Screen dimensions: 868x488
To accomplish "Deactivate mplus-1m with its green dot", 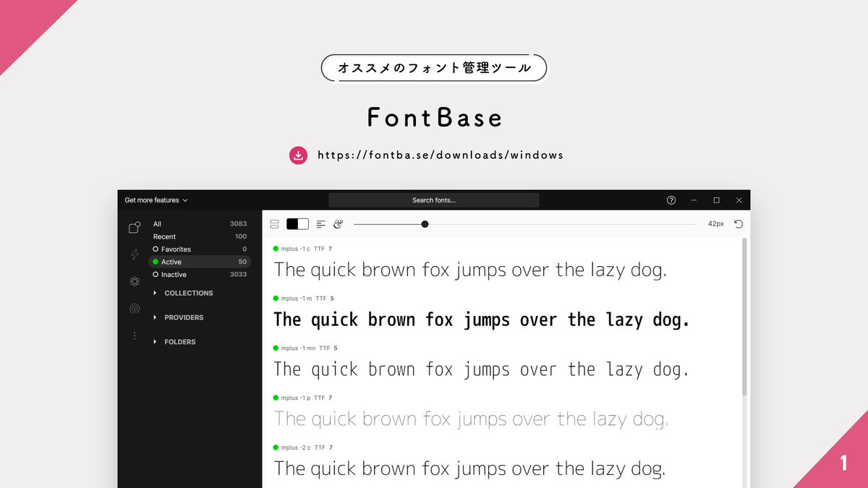I will point(276,298).
